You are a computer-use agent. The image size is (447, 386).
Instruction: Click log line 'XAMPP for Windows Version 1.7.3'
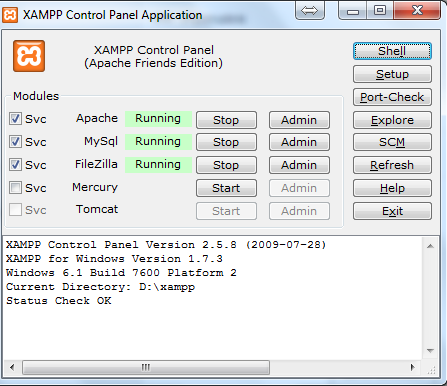pyautogui.click(x=114, y=259)
